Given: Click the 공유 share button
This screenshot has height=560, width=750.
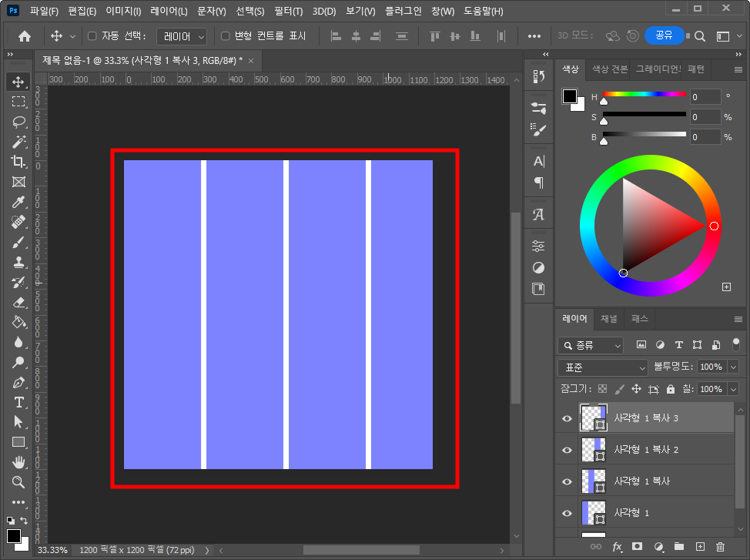Looking at the screenshot, I should coord(664,35).
